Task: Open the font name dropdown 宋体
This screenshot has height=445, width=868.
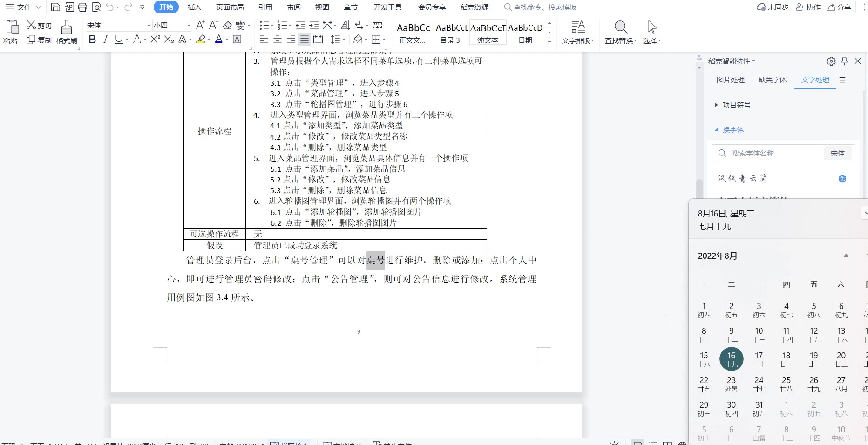Action: (x=149, y=26)
